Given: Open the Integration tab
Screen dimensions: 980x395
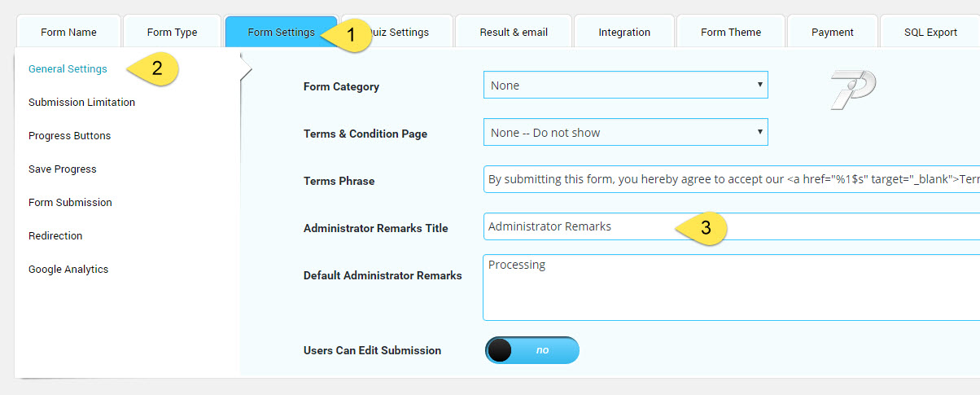Looking at the screenshot, I should [x=624, y=32].
